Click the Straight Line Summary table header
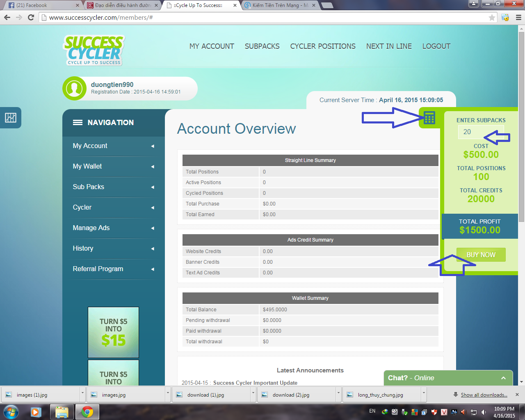This screenshot has width=525, height=420. (x=310, y=160)
